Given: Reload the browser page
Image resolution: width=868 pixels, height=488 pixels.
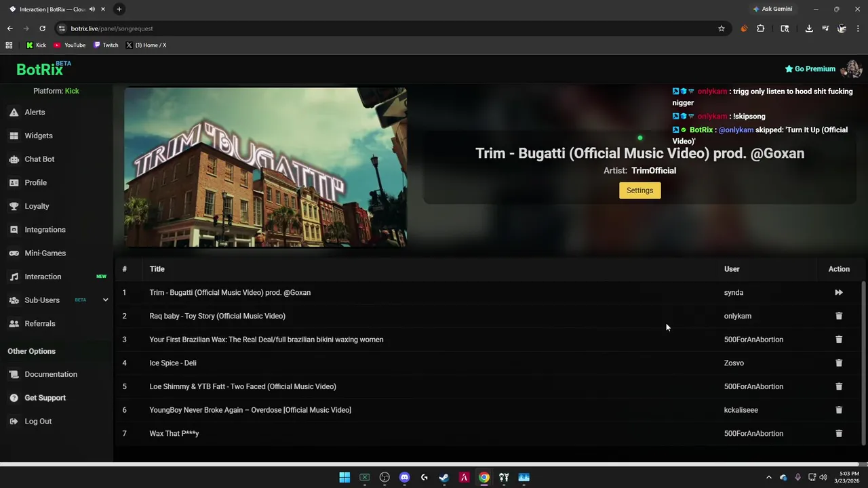Looking at the screenshot, I should [x=42, y=28].
